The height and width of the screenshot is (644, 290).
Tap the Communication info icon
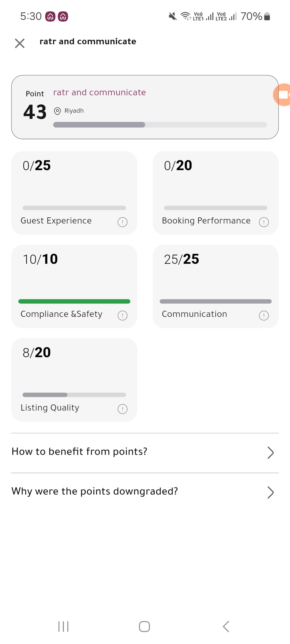[x=264, y=316]
